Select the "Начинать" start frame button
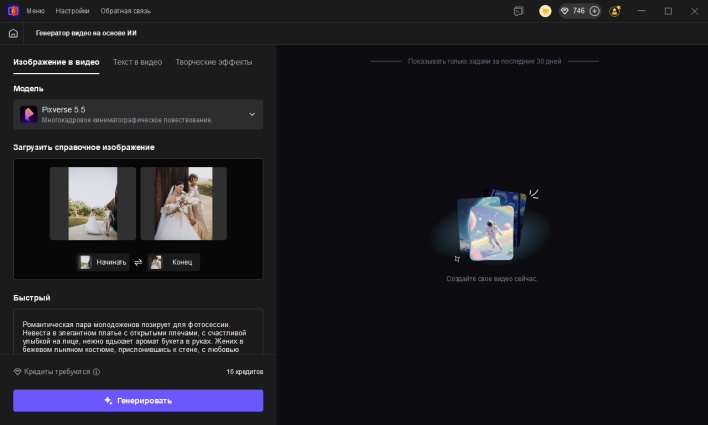Viewport: 708px width, 425px height. (104, 262)
